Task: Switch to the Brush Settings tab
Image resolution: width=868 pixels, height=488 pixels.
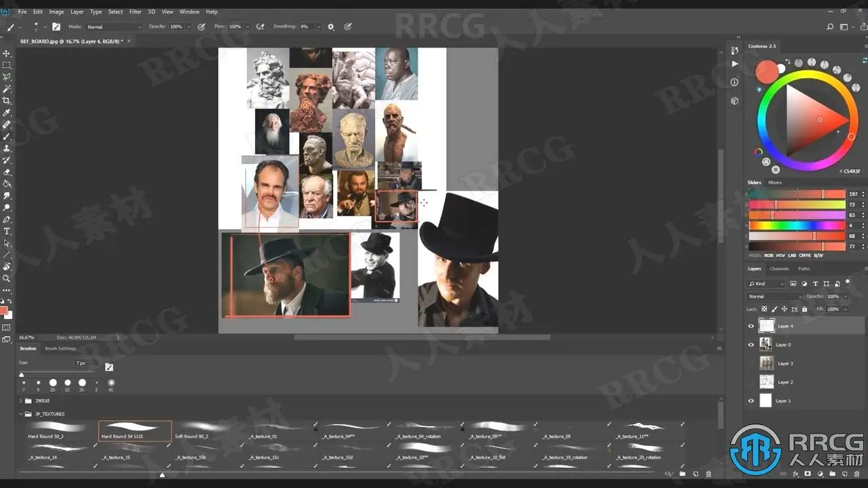Action: (x=60, y=348)
